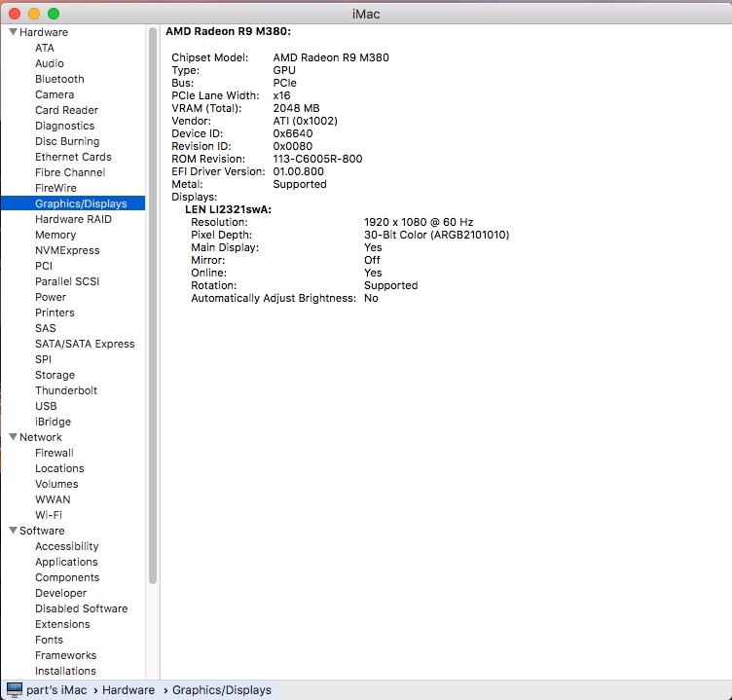Select Firewall under Network
This screenshot has height=700, width=732.
[x=55, y=453]
